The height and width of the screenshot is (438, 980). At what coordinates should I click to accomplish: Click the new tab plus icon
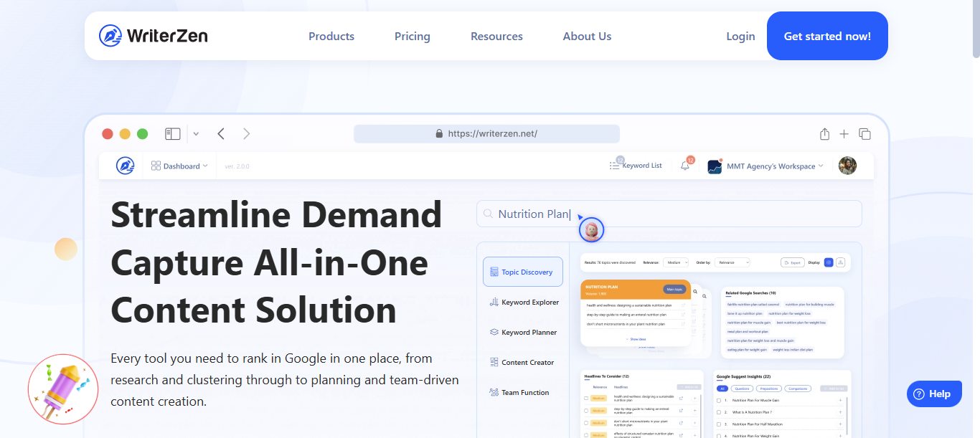(844, 134)
